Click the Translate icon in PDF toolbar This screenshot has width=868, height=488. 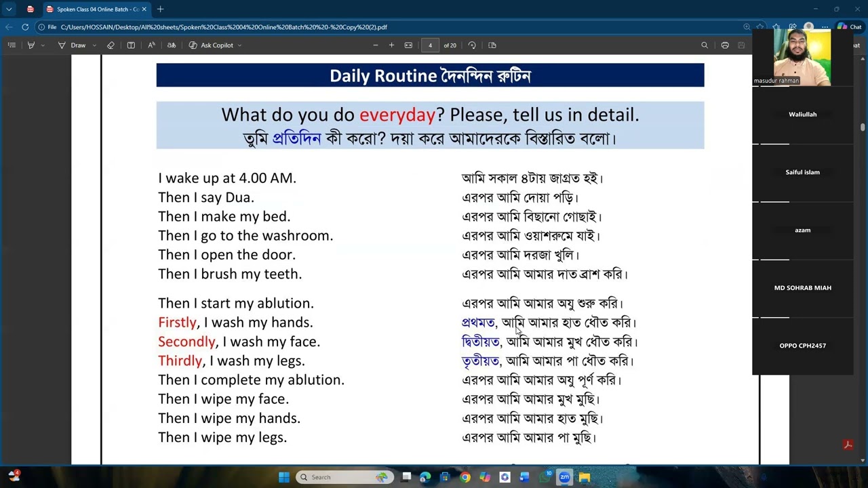click(x=172, y=45)
